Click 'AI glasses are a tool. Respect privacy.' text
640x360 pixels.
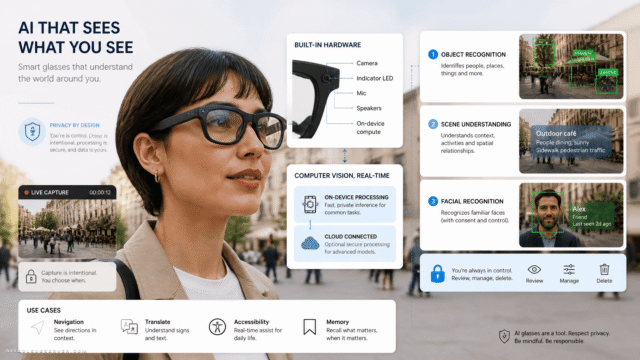(x=562, y=333)
